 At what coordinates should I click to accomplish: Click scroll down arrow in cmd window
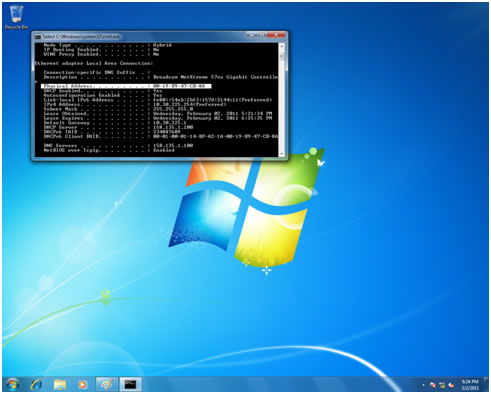[282, 154]
